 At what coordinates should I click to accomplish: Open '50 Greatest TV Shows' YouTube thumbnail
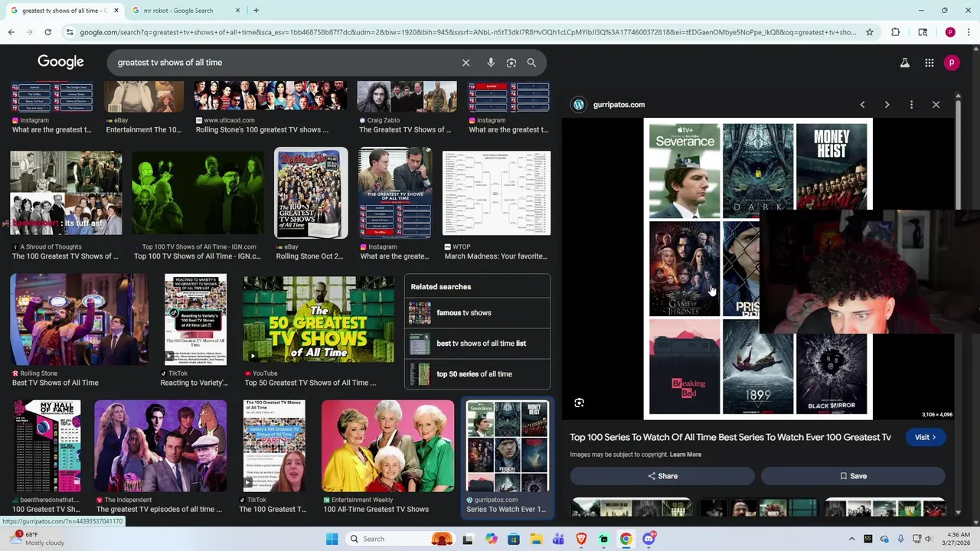point(318,318)
